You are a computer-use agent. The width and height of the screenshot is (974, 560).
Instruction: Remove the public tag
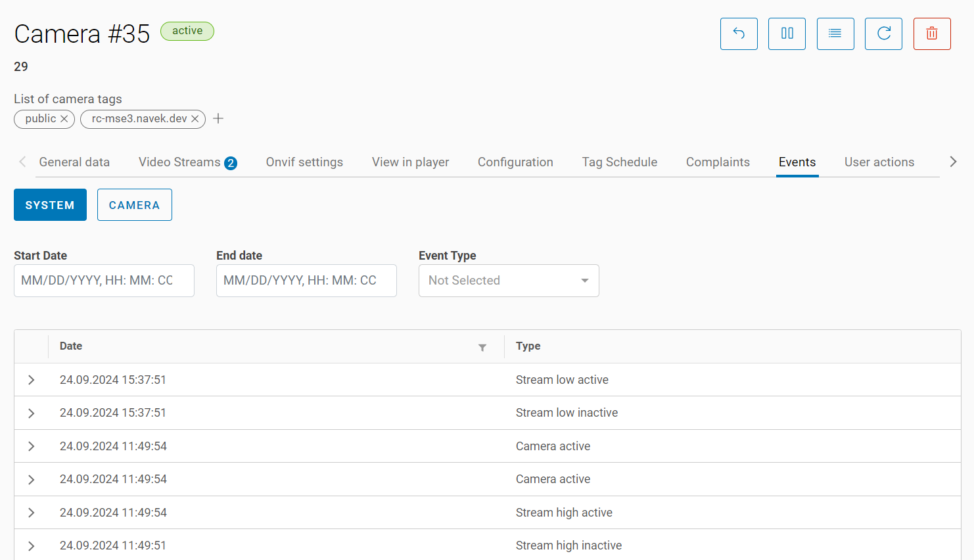coord(64,119)
